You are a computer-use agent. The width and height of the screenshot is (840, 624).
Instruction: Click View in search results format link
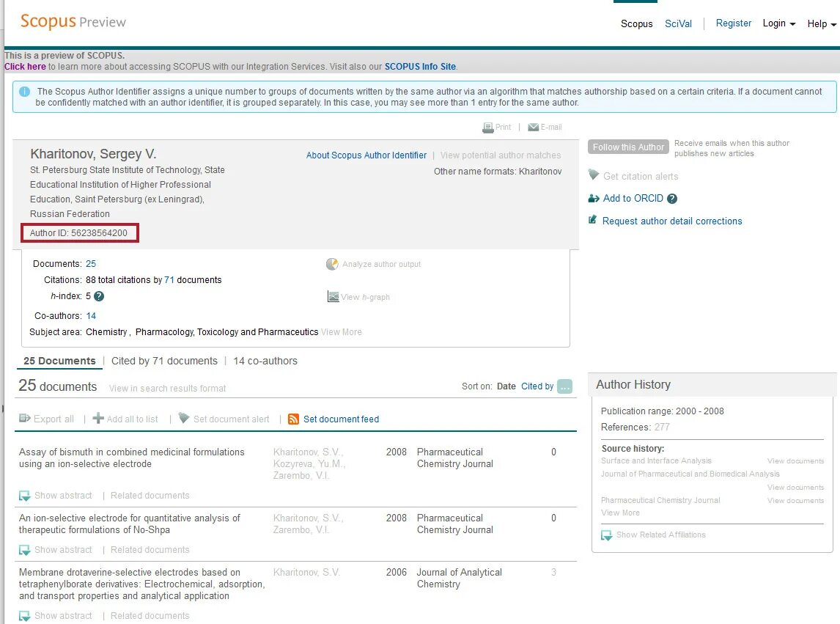pyautogui.click(x=168, y=388)
